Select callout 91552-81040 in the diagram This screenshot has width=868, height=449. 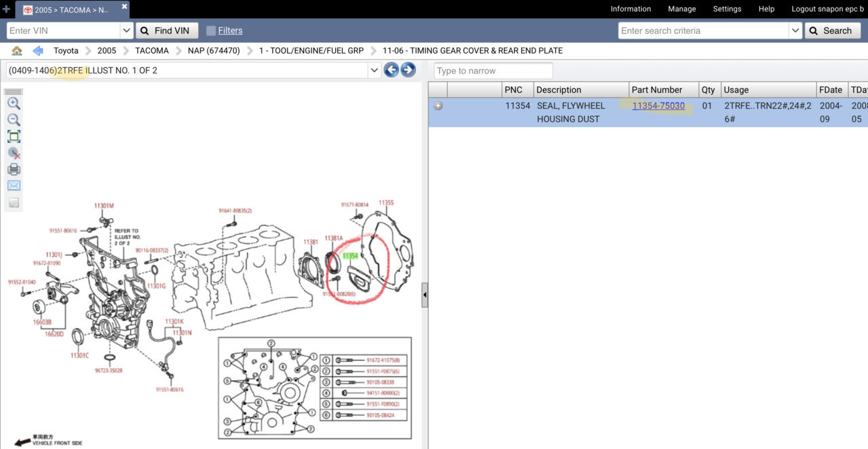click(22, 282)
